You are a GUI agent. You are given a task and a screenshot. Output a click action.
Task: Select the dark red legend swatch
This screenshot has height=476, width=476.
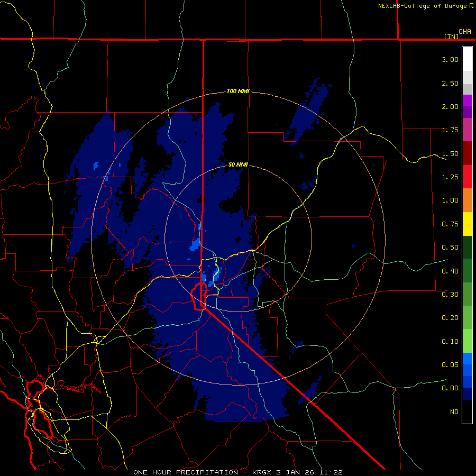[x=467, y=153]
